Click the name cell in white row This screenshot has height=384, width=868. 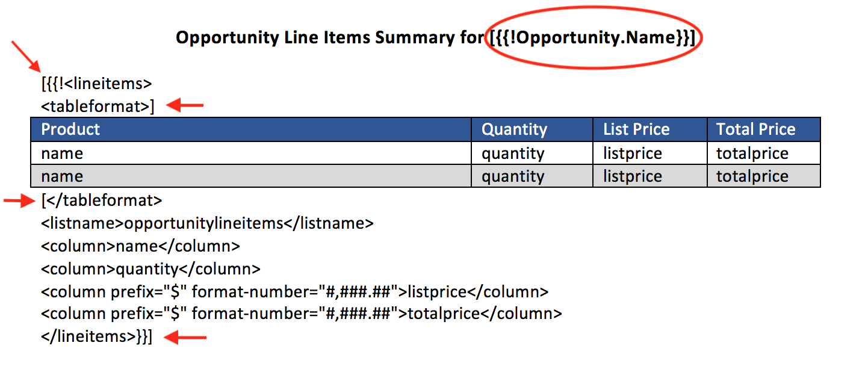pyautogui.click(x=63, y=153)
